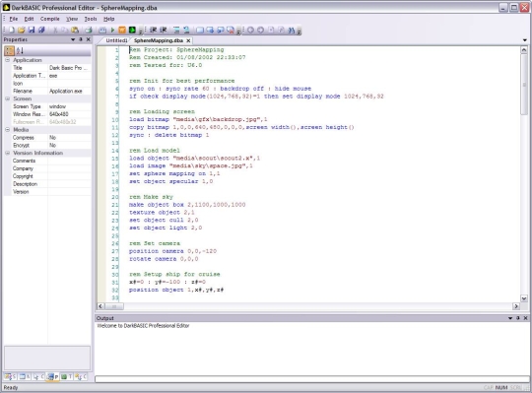Screen dimensions: 532x393
Task: Pin the Properties panel with auto-hide pin
Action: click(x=81, y=39)
